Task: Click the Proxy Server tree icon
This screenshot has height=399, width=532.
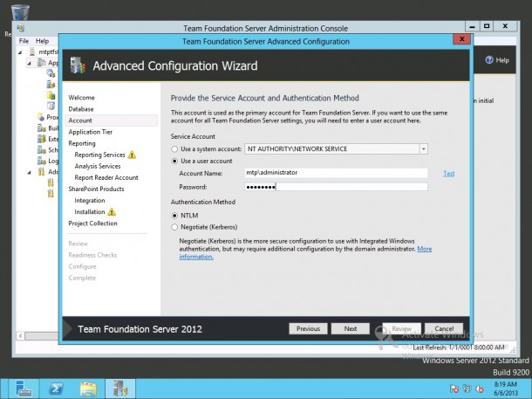Action: 41,117
